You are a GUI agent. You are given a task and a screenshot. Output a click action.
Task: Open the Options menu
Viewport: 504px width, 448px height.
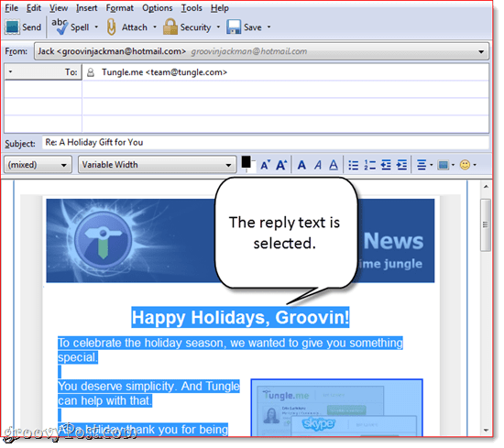click(x=158, y=8)
